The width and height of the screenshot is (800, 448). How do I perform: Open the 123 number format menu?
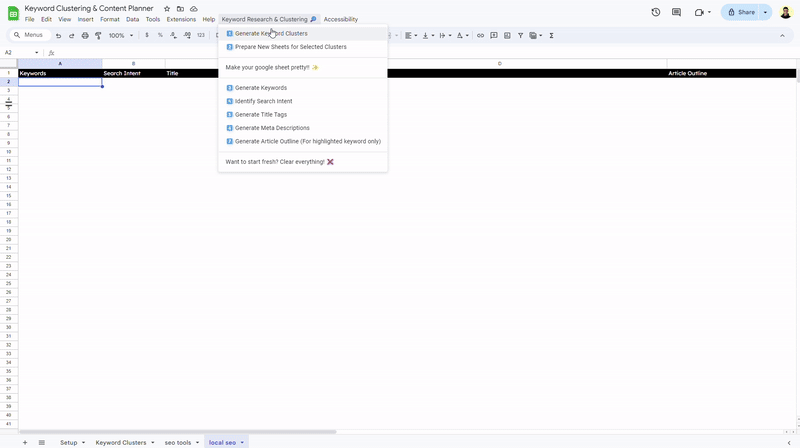(x=201, y=35)
